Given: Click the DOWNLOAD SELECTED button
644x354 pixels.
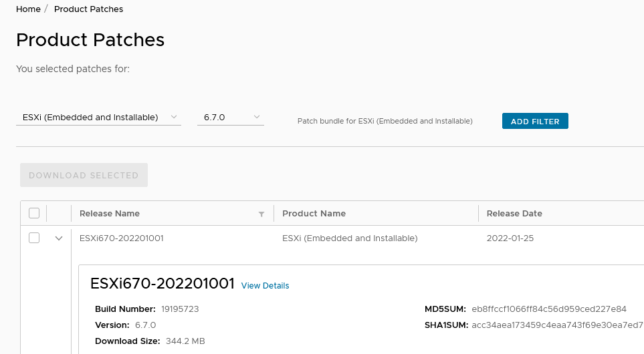Looking at the screenshot, I should click(84, 175).
